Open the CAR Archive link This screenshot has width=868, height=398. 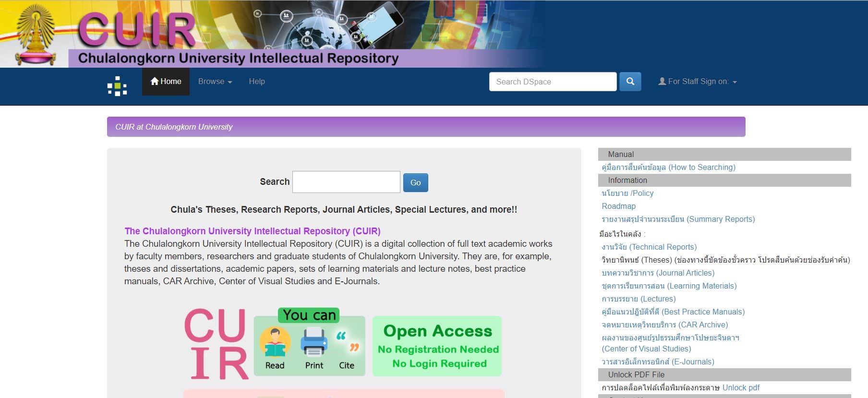click(664, 325)
